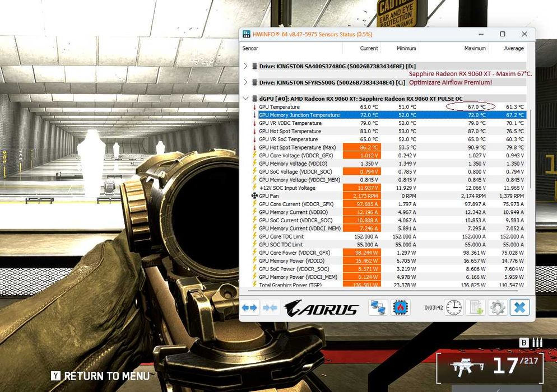Screen dimensions: 557x392
Task: Click the shrink layout arrows button
Action: pos(270,307)
